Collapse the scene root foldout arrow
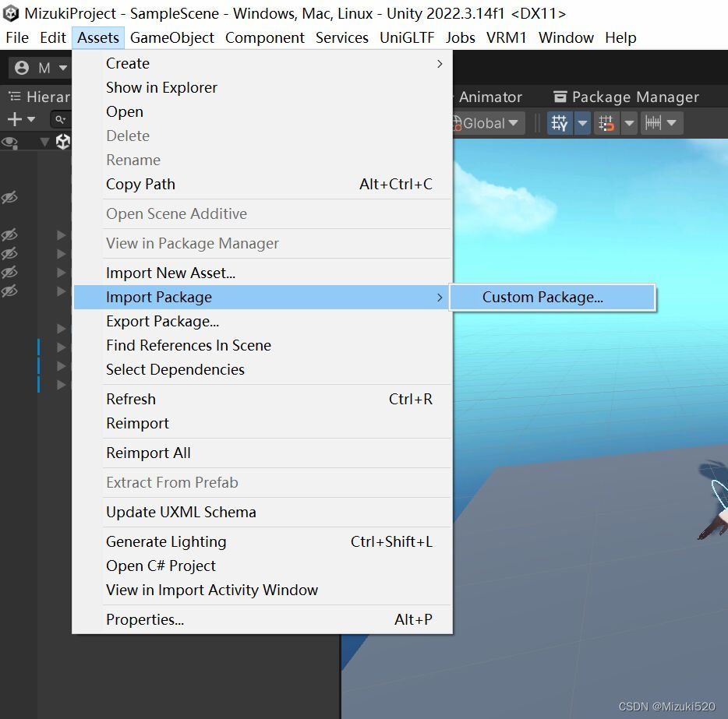The width and height of the screenshot is (728, 719). 44,142
